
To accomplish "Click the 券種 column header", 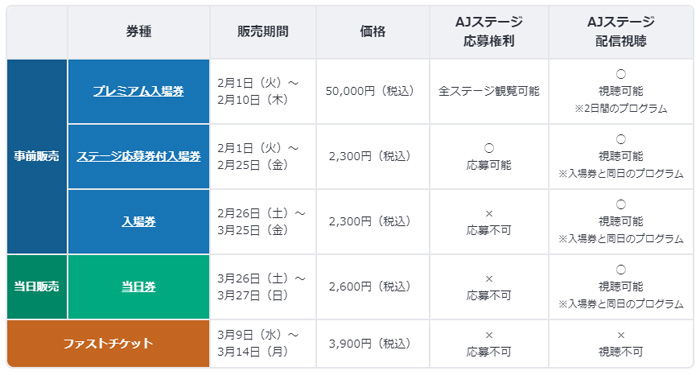I will [x=138, y=32].
